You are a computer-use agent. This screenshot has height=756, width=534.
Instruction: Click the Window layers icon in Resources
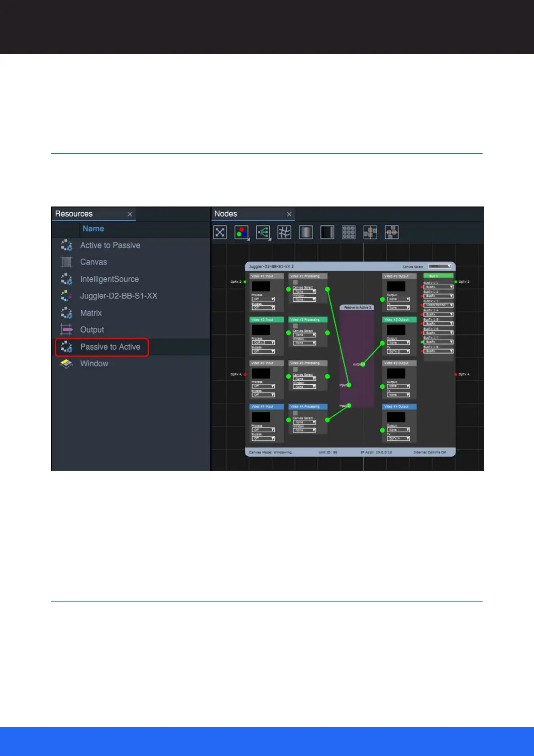pos(66,364)
